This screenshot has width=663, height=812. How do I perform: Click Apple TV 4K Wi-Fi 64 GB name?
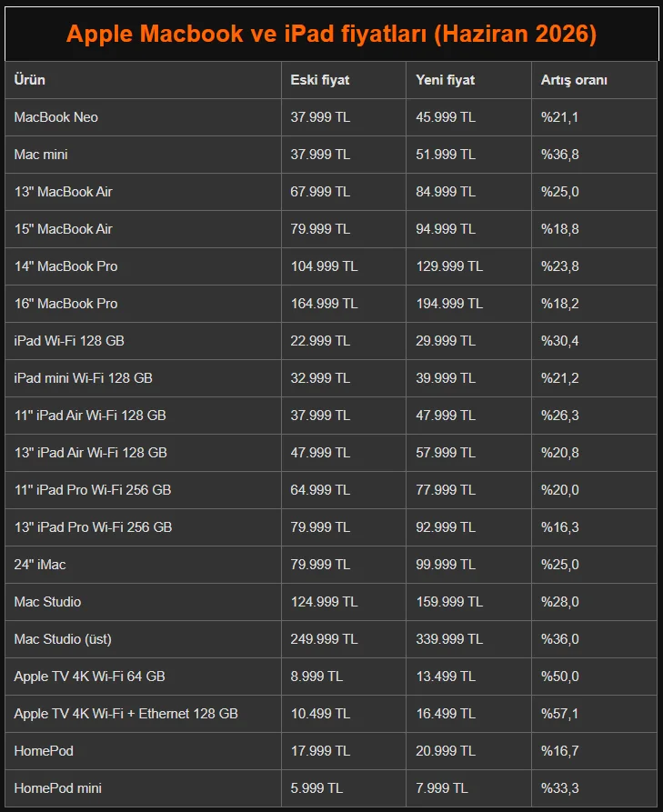click(x=90, y=677)
